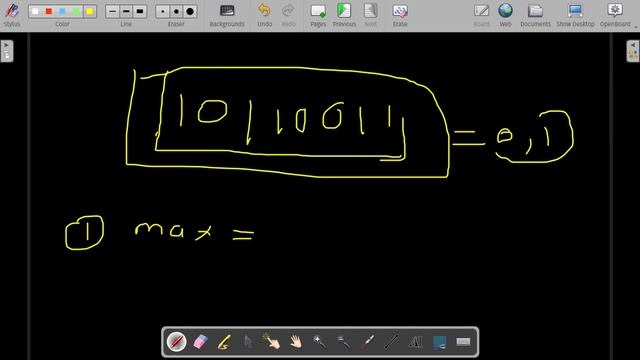Select the Capture part of screen tool
The width and height of the screenshot is (640, 360).
[x=439, y=342]
